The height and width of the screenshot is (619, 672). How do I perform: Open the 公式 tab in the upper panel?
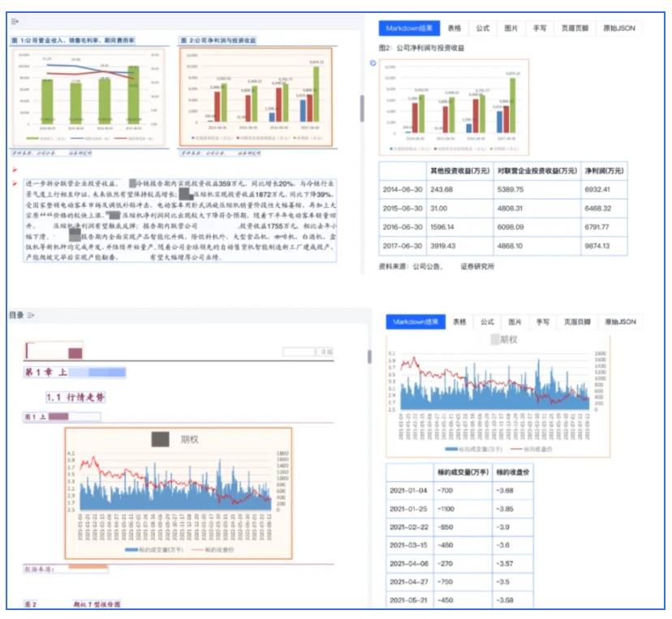coord(483,28)
